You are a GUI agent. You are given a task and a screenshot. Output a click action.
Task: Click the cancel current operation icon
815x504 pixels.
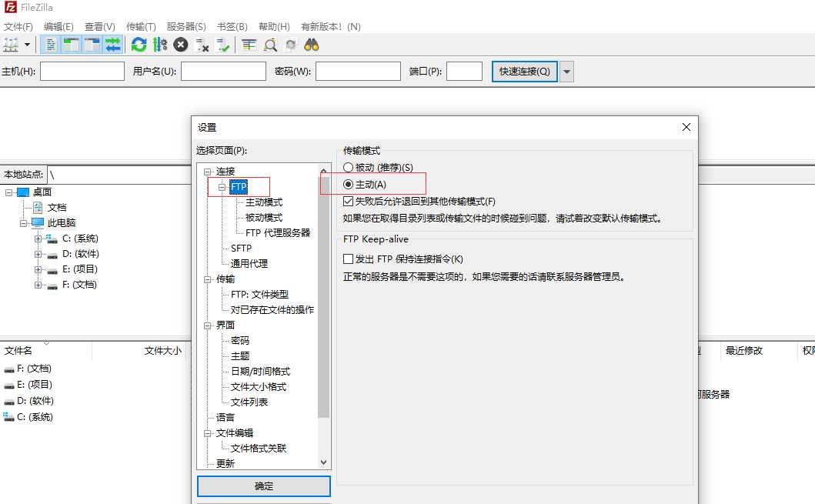pos(180,45)
